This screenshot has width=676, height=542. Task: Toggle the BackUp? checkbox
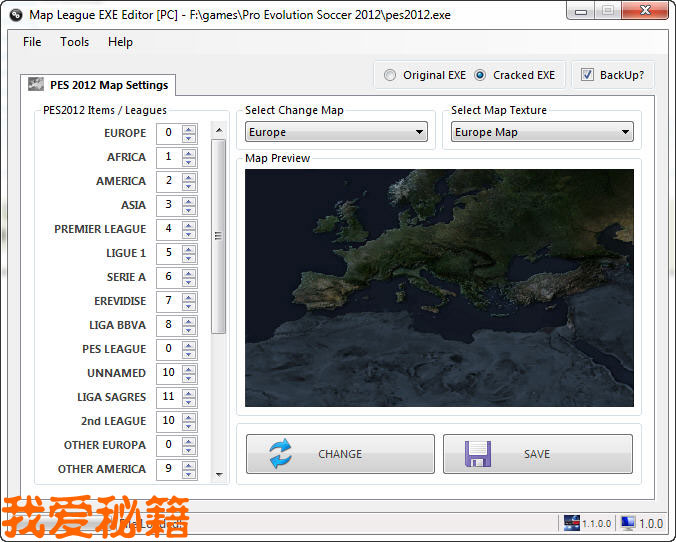tap(587, 75)
